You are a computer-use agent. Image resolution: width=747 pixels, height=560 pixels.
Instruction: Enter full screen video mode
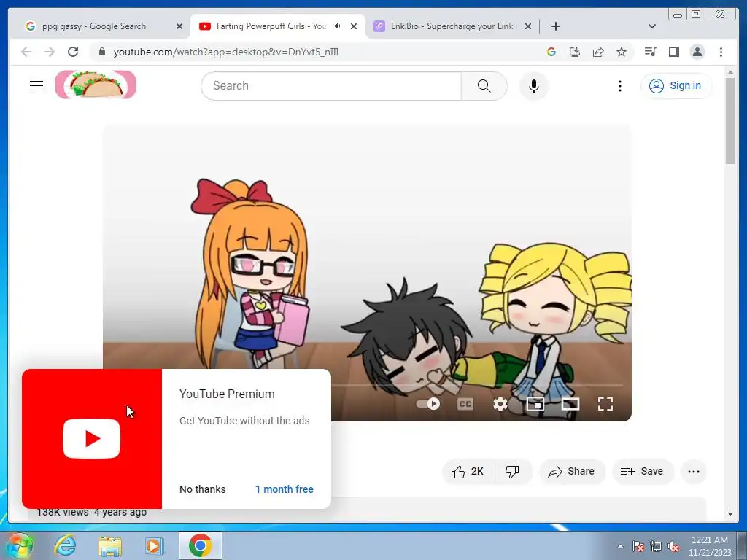(605, 404)
